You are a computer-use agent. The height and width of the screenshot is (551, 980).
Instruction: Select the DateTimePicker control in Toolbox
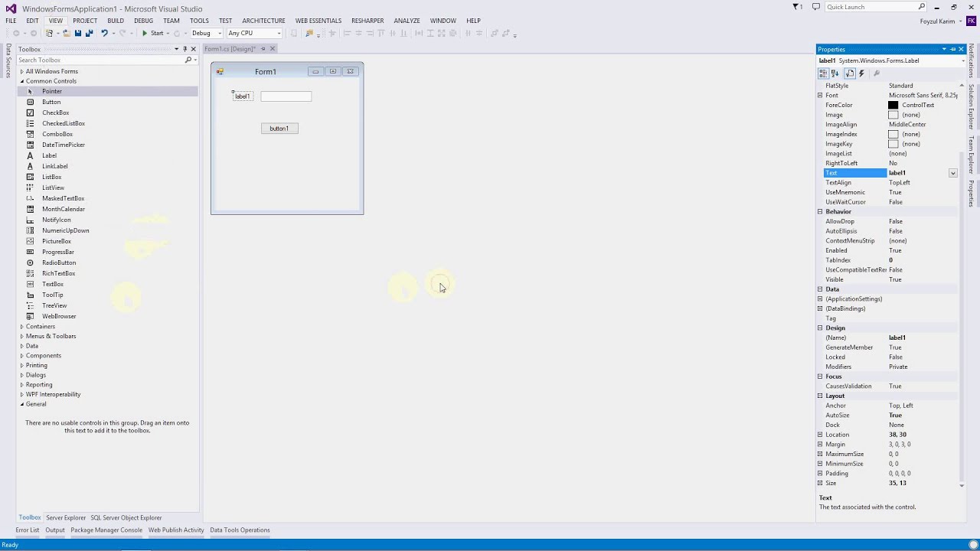[x=107, y=145]
